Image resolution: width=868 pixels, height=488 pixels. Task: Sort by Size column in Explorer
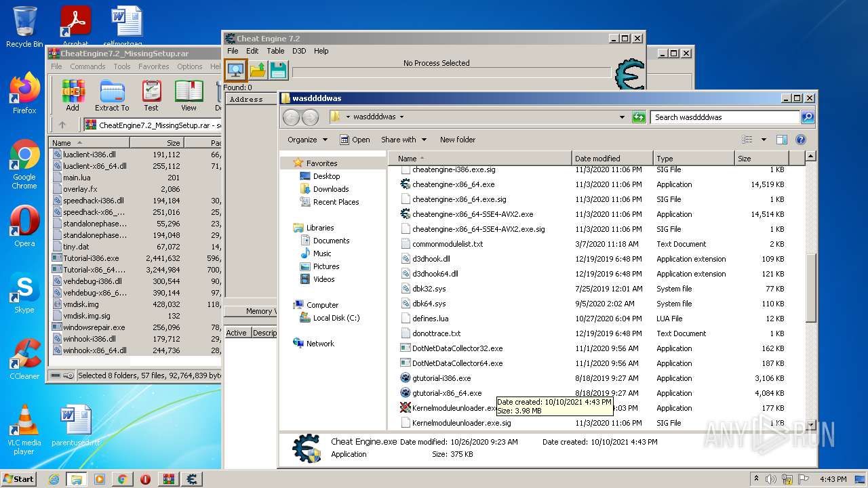tap(762, 159)
